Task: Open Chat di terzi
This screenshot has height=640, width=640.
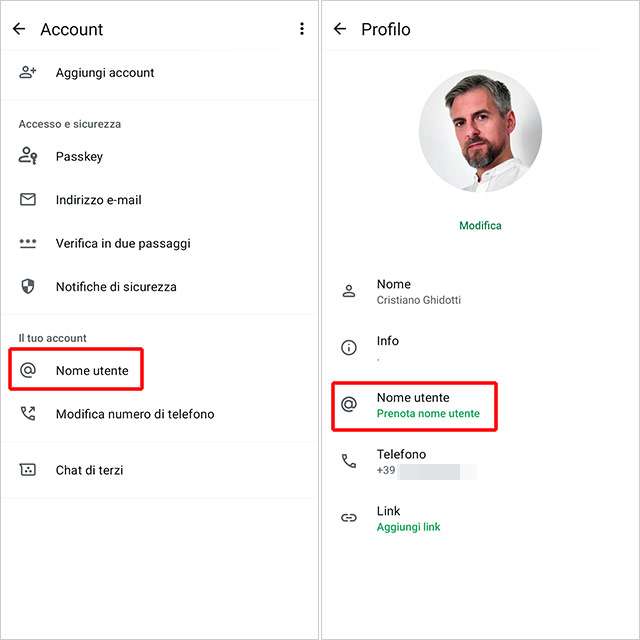Action: [x=159, y=470]
